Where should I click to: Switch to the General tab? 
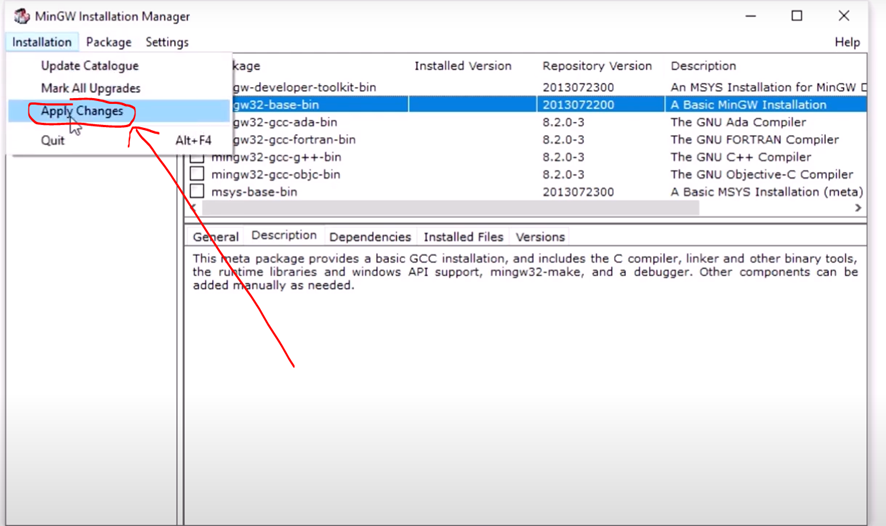pos(216,237)
